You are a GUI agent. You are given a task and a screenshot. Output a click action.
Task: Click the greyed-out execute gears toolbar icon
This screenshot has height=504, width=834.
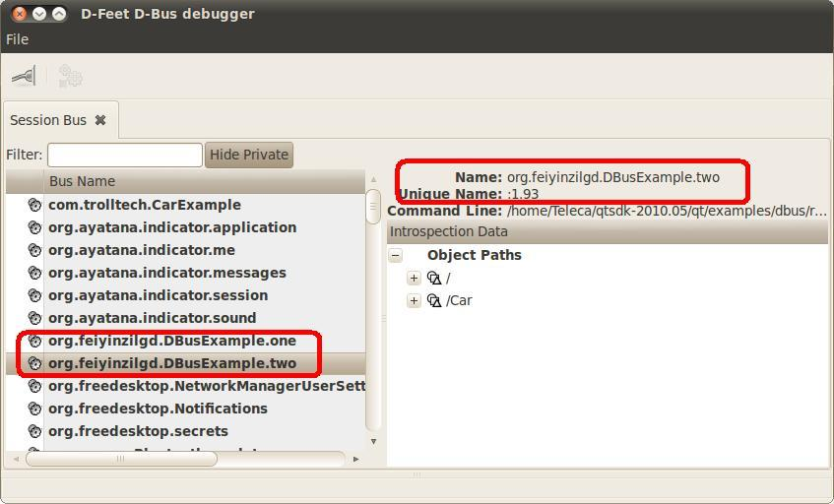(x=70, y=76)
